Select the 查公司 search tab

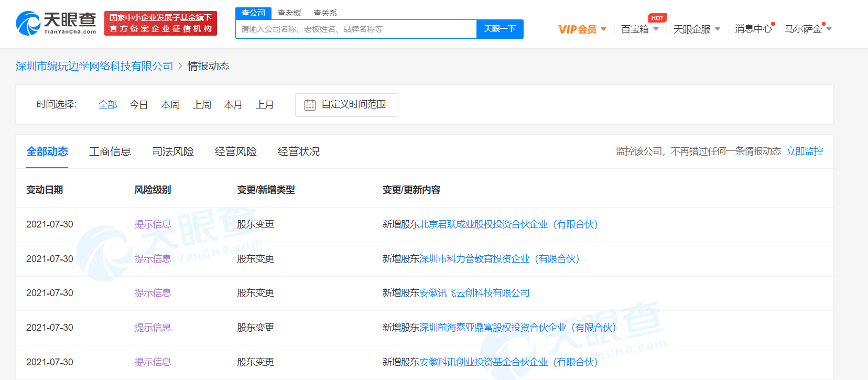[x=254, y=13]
